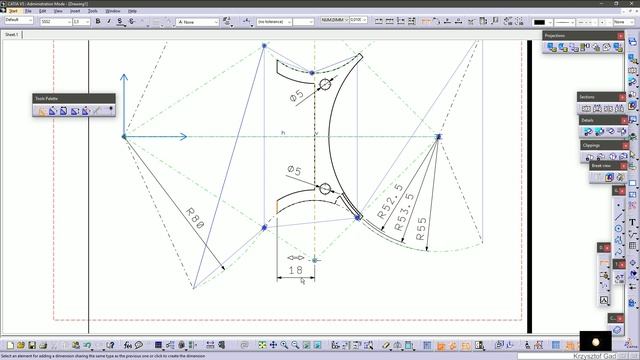Toggle Italic text formatting
Image resolution: width=640 pixels, height=360 pixels.
click(x=109, y=21)
